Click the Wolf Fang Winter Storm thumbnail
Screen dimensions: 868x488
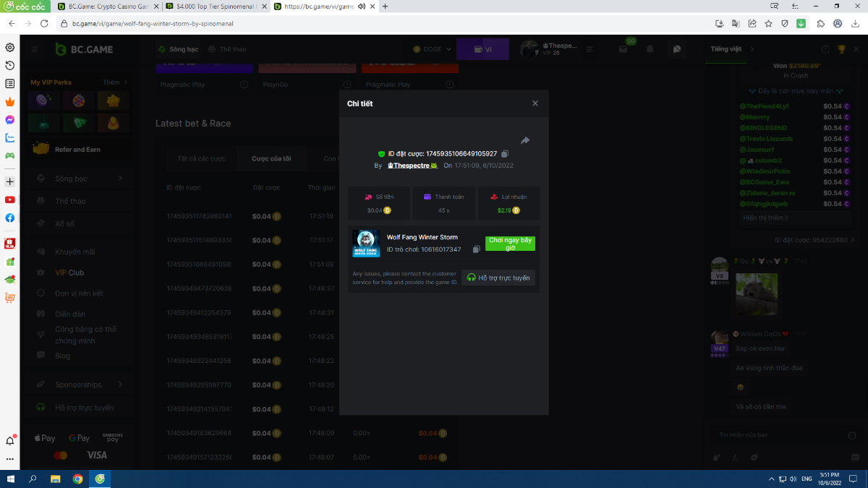click(x=366, y=244)
